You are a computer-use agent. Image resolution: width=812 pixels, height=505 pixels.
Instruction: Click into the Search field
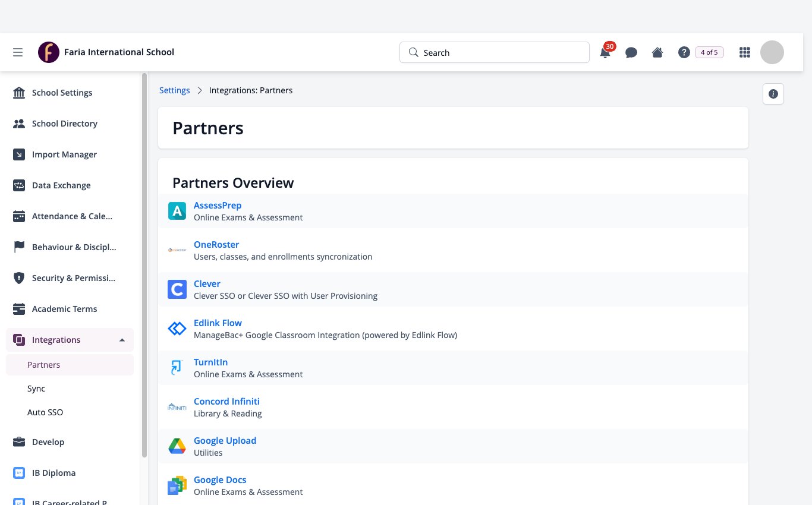pyautogui.click(x=495, y=52)
